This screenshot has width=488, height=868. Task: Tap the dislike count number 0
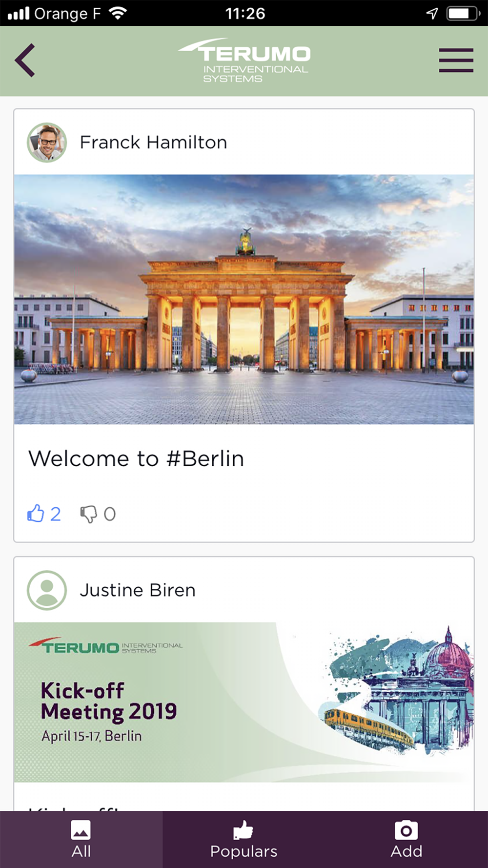110,514
